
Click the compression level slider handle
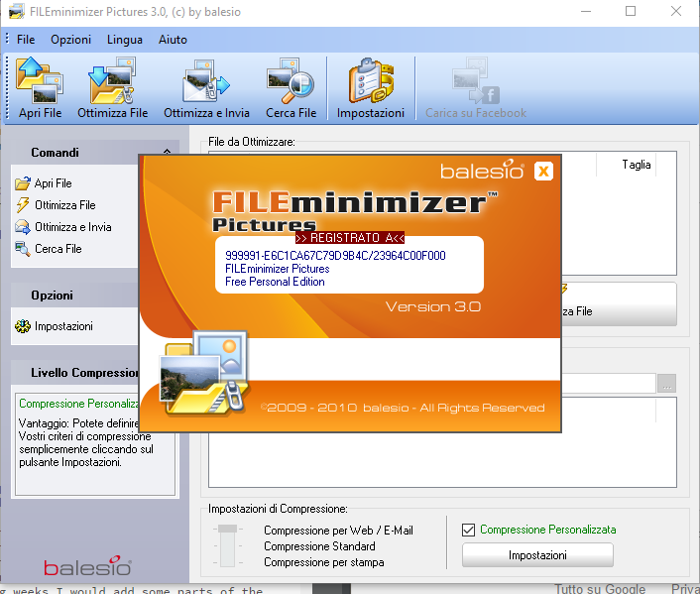coord(228,529)
